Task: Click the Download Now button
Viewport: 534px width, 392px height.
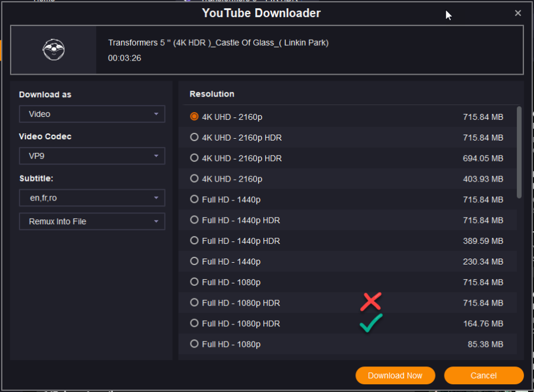Action: 395,375
